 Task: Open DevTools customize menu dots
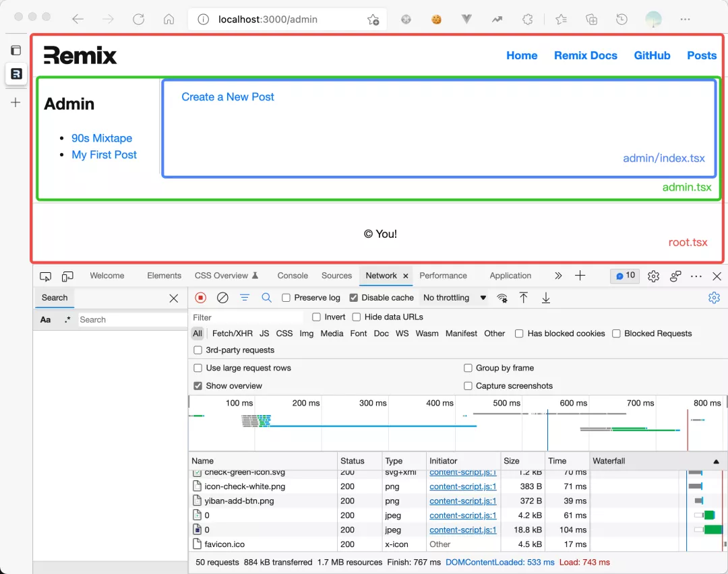tap(696, 276)
